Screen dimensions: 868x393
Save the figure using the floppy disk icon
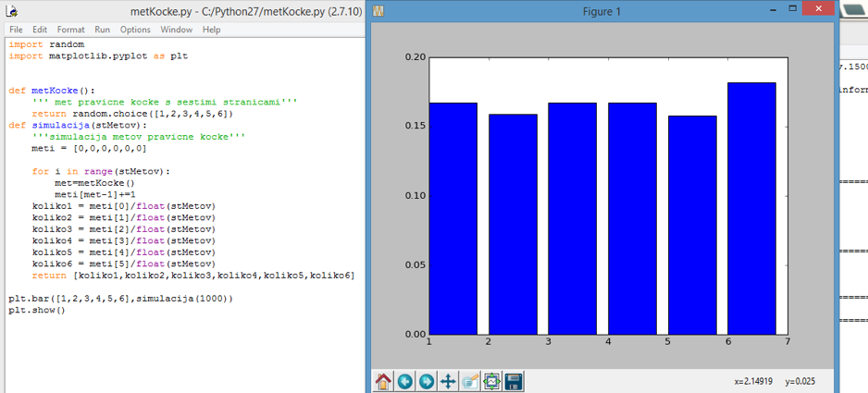514,381
